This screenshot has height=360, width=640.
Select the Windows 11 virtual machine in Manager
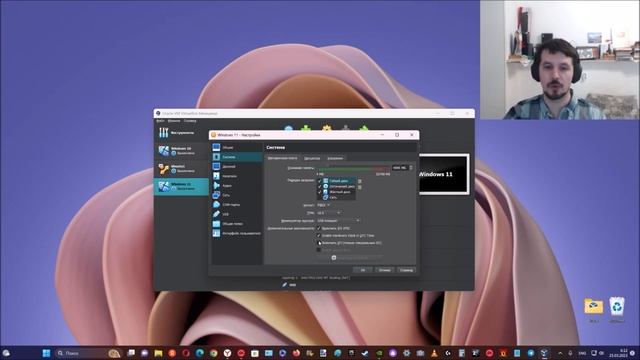coord(181,186)
